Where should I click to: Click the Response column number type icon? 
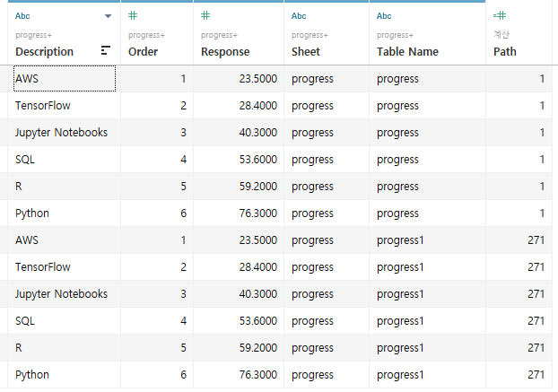pyautogui.click(x=205, y=15)
